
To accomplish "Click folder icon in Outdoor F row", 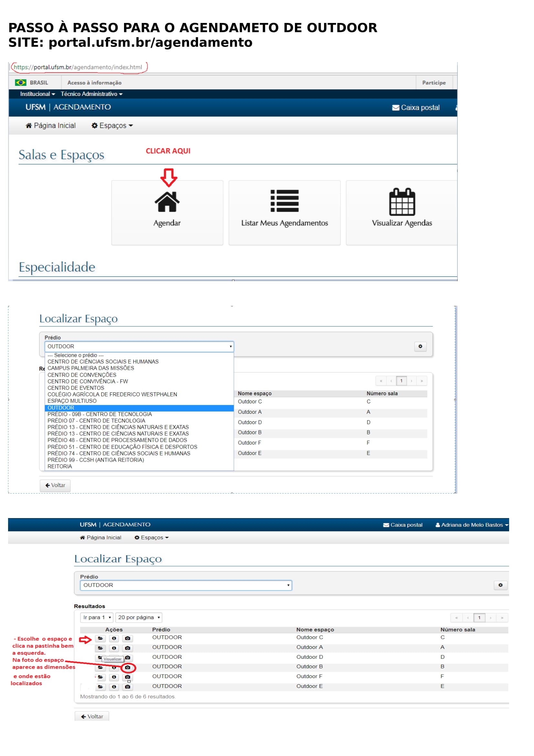I will tap(100, 677).
